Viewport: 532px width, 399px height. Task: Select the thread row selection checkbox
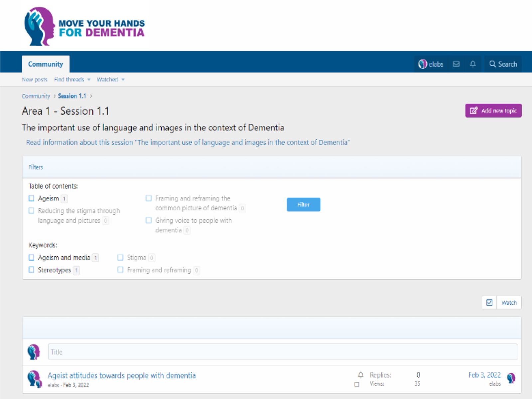357,385
